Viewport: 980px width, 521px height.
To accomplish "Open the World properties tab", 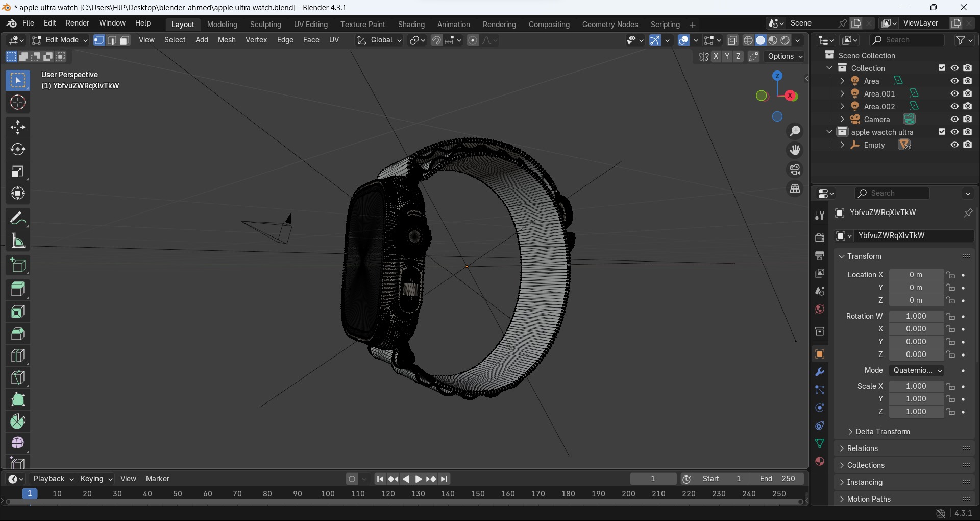I will (820, 309).
